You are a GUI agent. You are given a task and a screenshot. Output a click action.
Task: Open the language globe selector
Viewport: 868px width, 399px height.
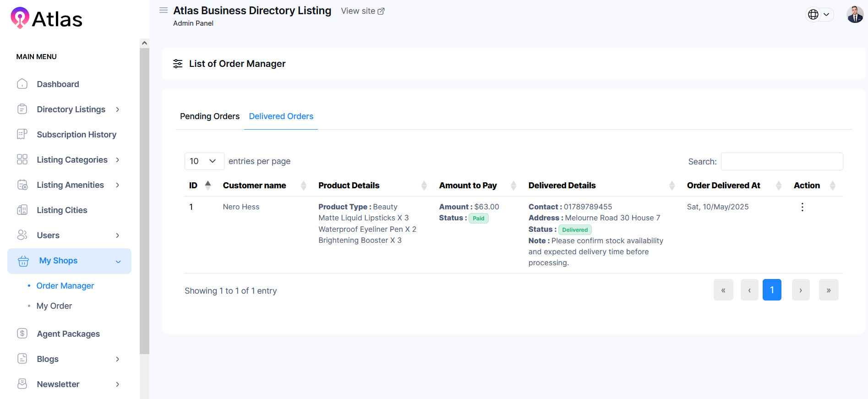click(x=819, y=15)
